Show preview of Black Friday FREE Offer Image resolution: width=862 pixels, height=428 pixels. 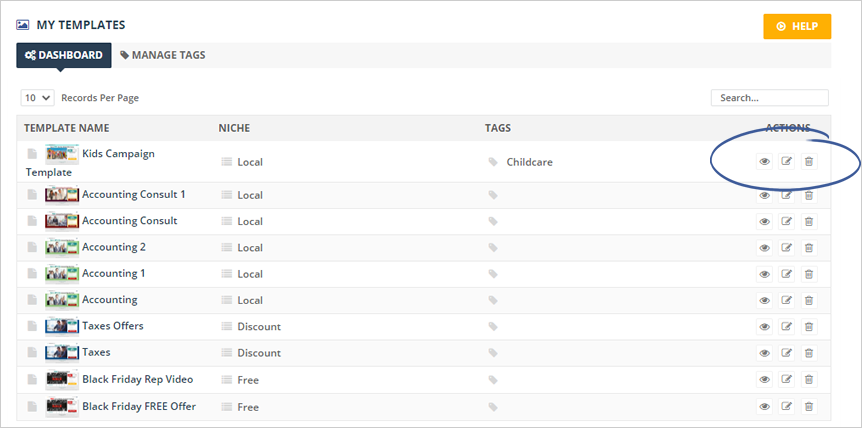[764, 406]
